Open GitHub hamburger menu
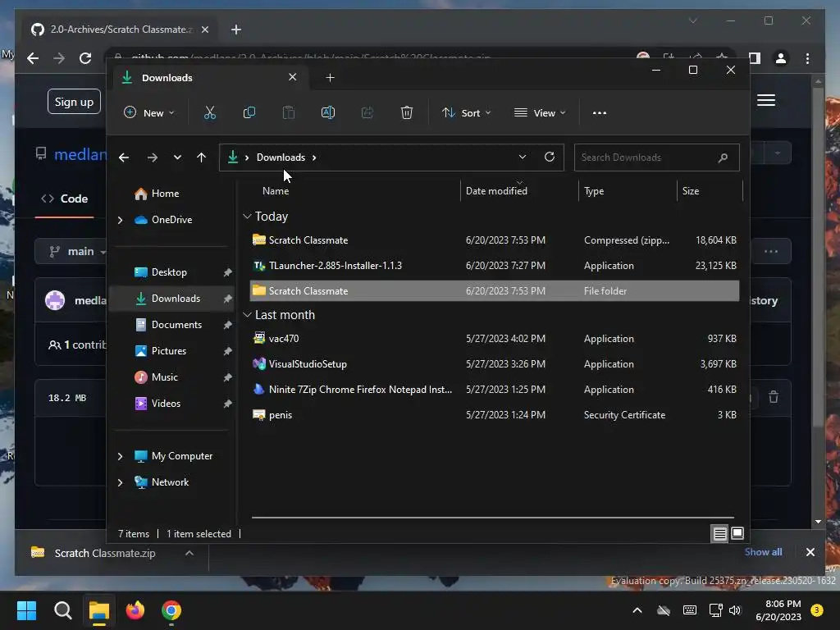The width and height of the screenshot is (840, 630). point(766,100)
